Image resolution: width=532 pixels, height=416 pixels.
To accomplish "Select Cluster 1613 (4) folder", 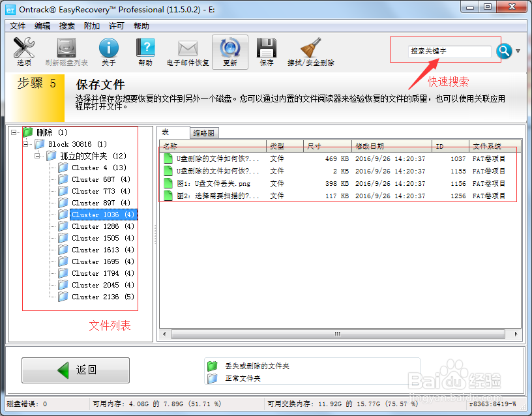I will (x=96, y=250).
